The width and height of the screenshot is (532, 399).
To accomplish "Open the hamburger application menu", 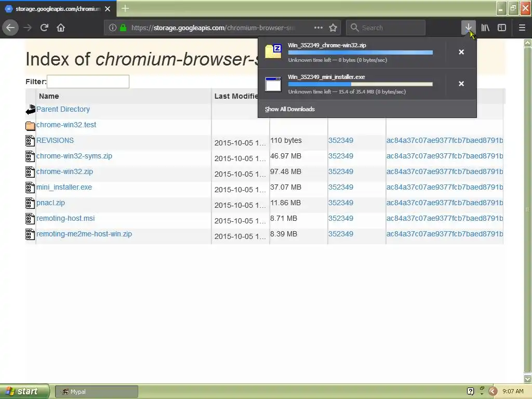I will pyautogui.click(x=522, y=28).
